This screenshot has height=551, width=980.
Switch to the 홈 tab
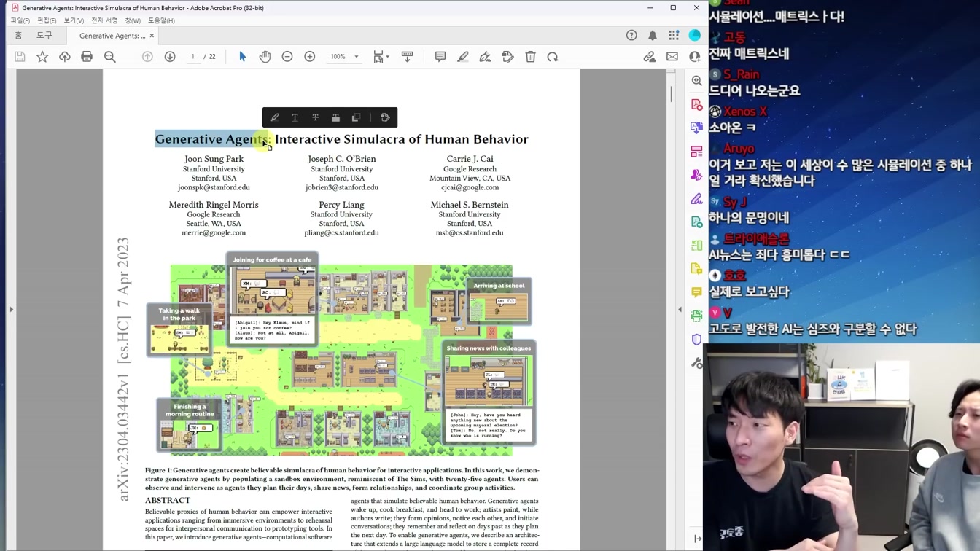[x=19, y=35]
